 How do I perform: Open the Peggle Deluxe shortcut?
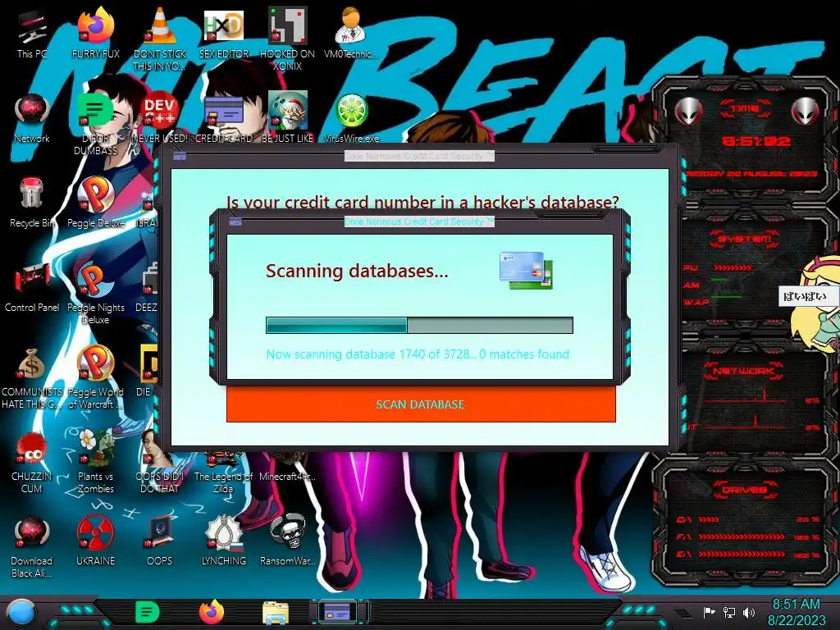[95, 203]
